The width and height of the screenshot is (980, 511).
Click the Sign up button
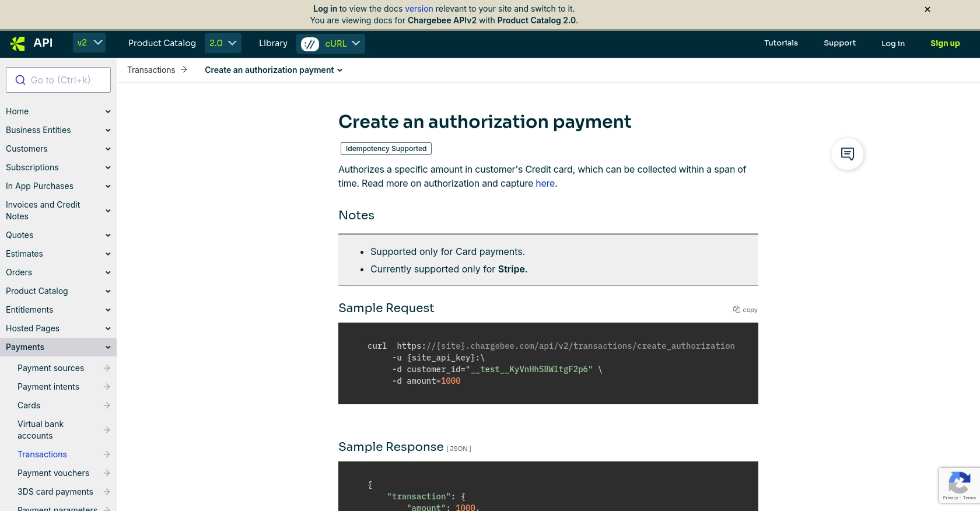(x=945, y=43)
